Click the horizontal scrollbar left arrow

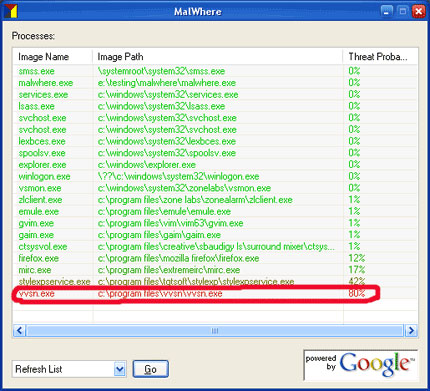pyautogui.click(x=19, y=331)
